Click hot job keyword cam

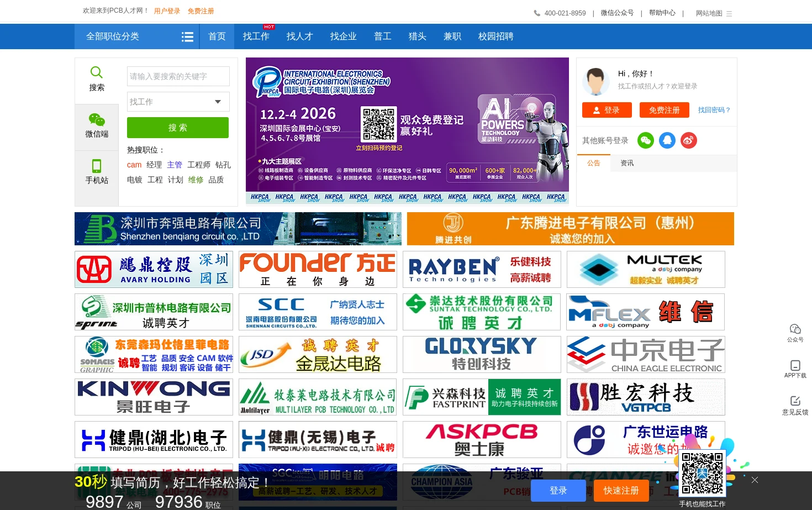[x=134, y=165]
